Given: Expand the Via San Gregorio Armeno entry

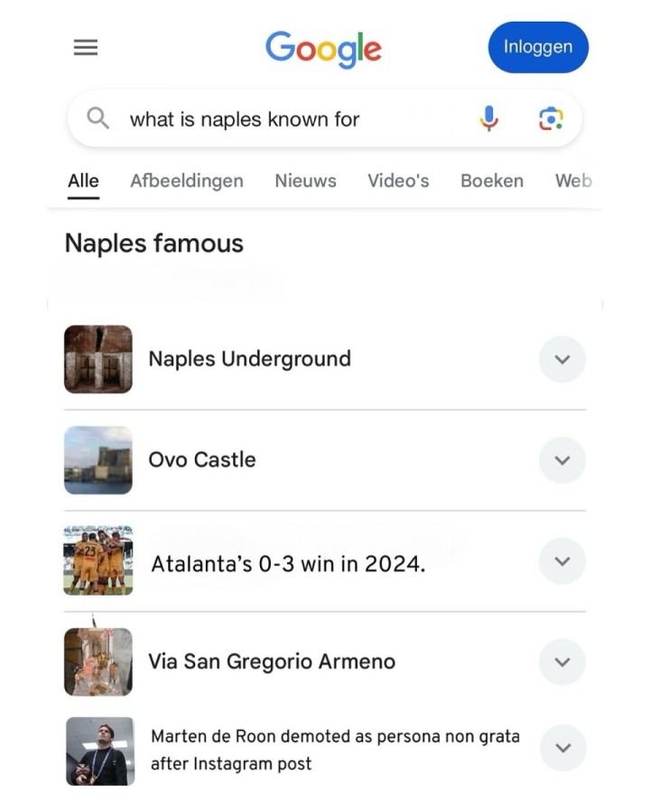Looking at the screenshot, I should click(x=562, y=662).
